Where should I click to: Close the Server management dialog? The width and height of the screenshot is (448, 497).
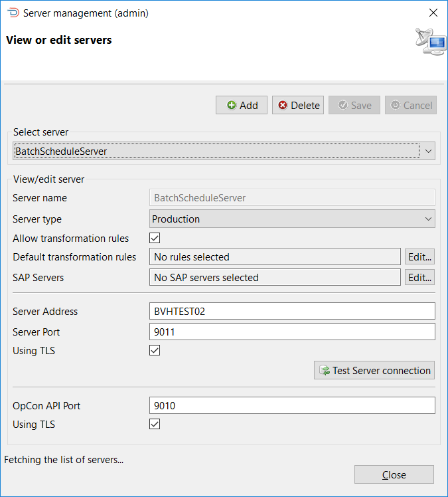[x=394, y=474]
